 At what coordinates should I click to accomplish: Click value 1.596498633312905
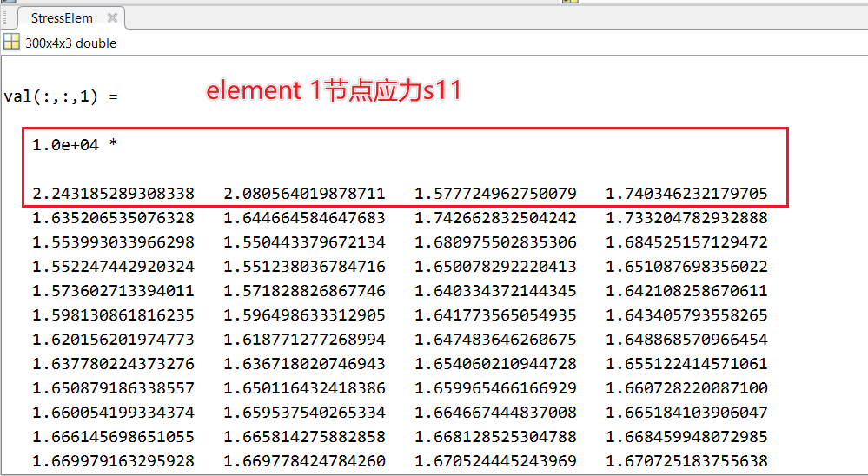click(304, 315)
